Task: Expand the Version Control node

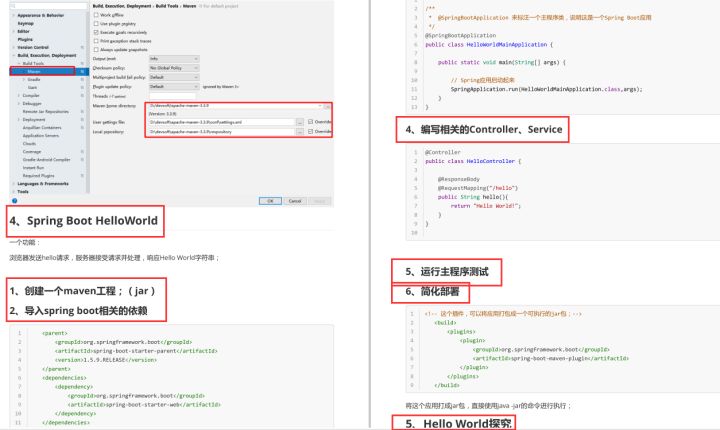Action: [13, 47]
